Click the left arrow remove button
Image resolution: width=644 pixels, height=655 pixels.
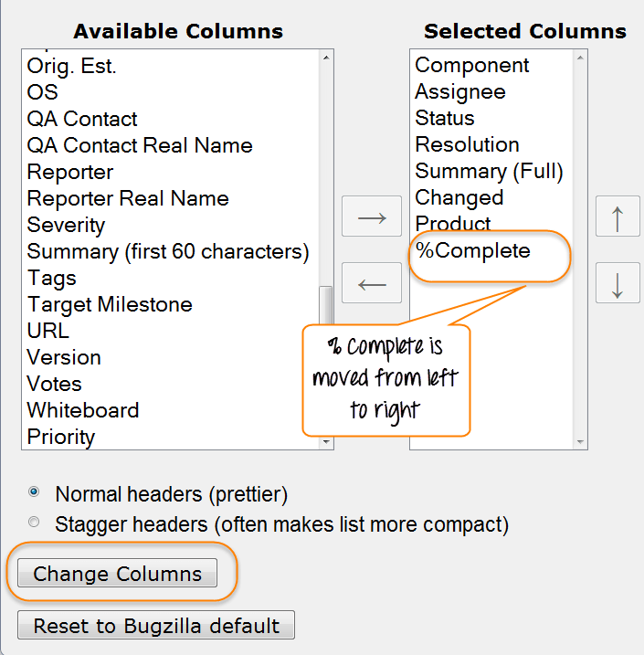(372, 283)
